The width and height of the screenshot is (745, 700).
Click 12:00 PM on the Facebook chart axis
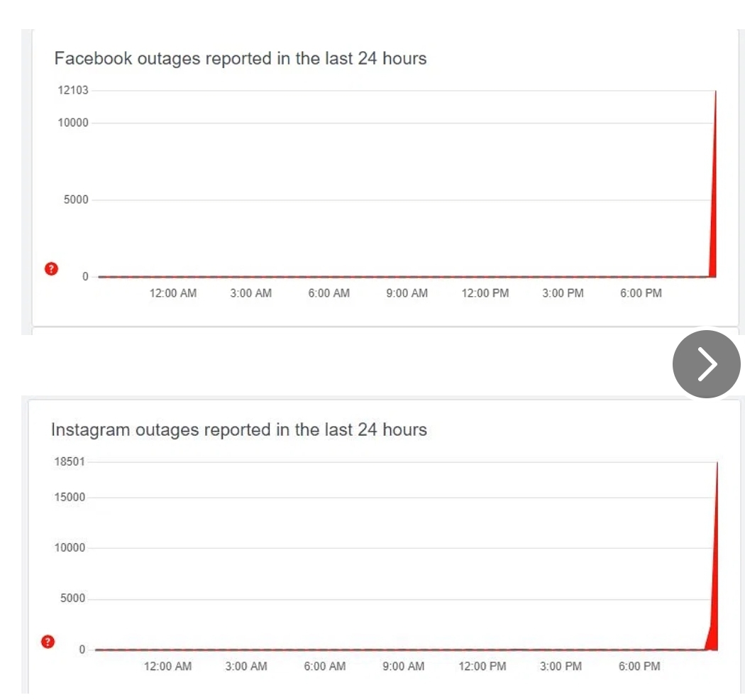point(485,293)
